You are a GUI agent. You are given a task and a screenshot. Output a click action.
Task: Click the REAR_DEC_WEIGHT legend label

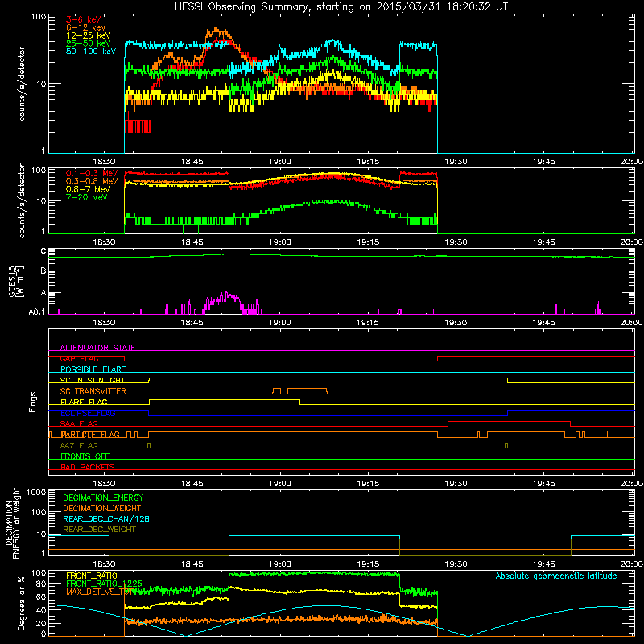coord(99,530)
